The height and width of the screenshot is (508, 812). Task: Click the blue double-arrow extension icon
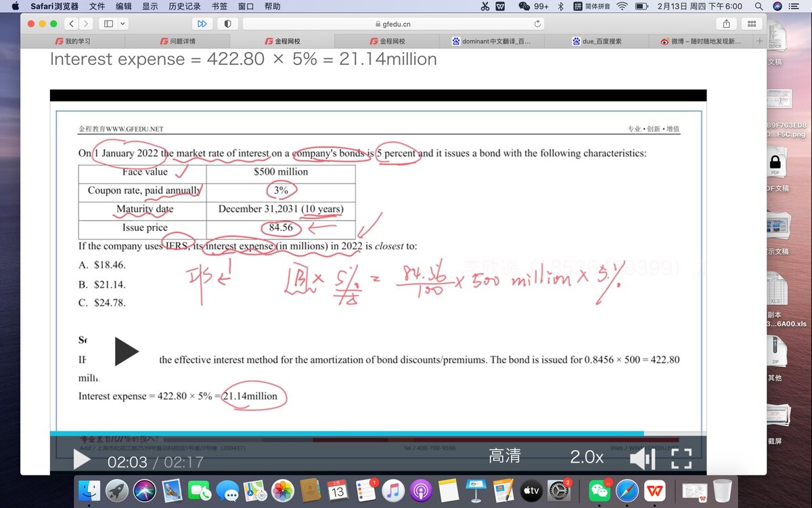(202, 24)
